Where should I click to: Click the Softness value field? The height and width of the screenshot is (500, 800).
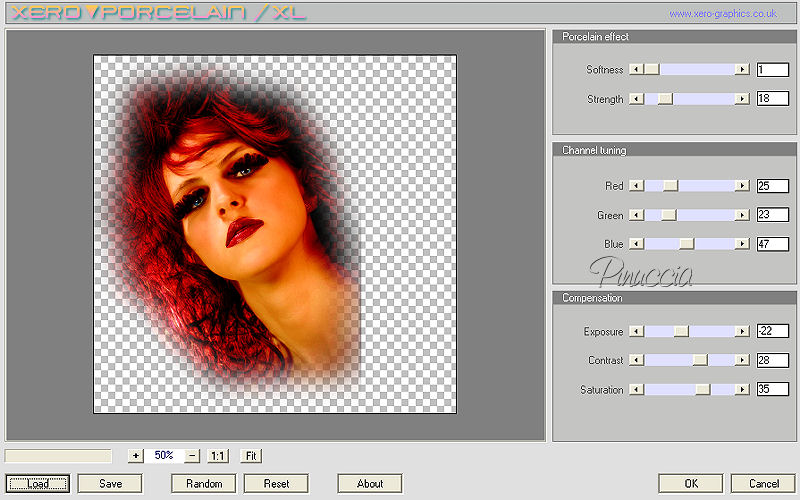[x=772, y=69]
